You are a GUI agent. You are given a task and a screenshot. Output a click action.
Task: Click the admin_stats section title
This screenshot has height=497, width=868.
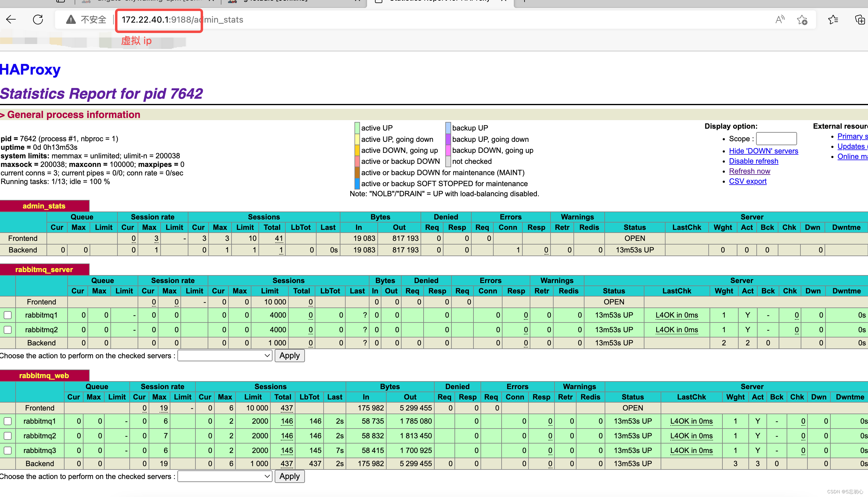(x=44, y=206)
